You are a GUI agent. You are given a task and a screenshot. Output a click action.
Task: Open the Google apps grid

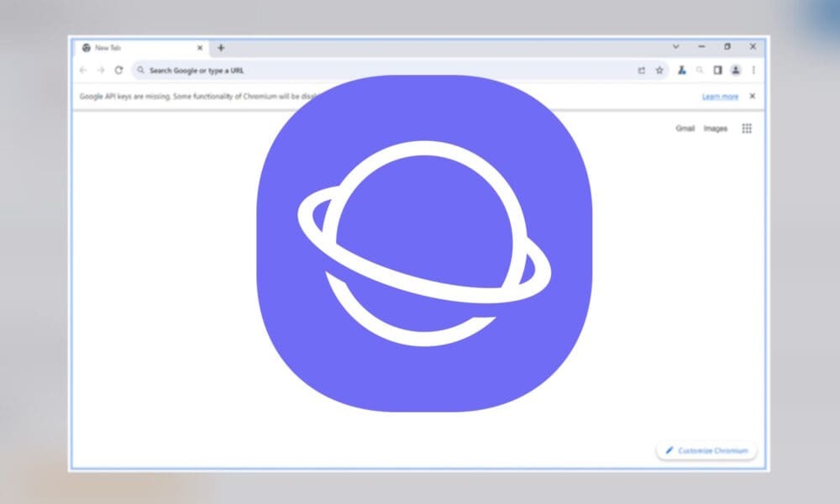(747, 129)
